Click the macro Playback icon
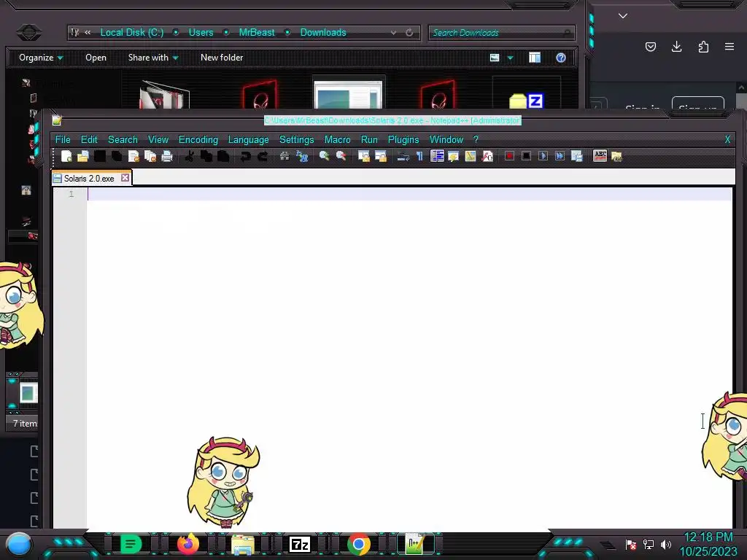 coord(543,156)
